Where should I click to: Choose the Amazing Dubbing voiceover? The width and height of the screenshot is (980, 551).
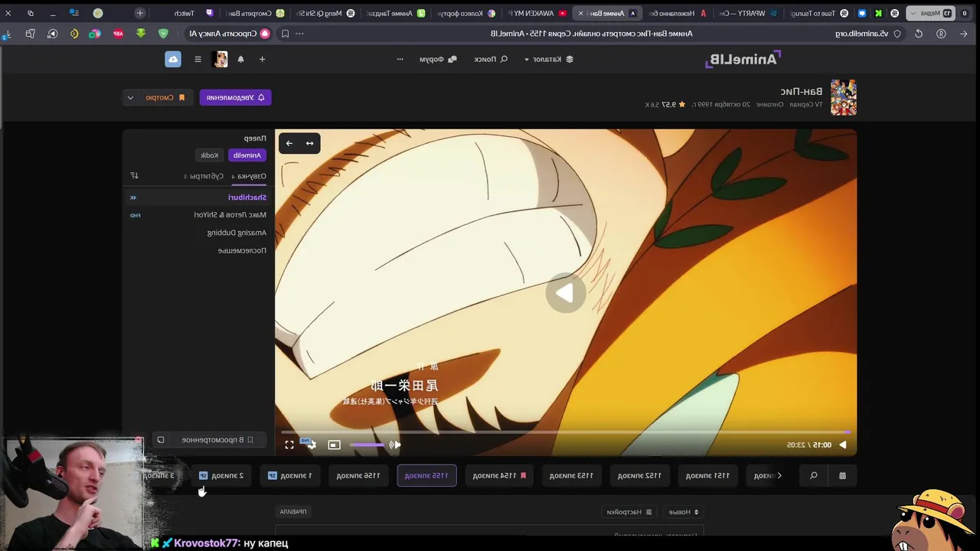198,233
